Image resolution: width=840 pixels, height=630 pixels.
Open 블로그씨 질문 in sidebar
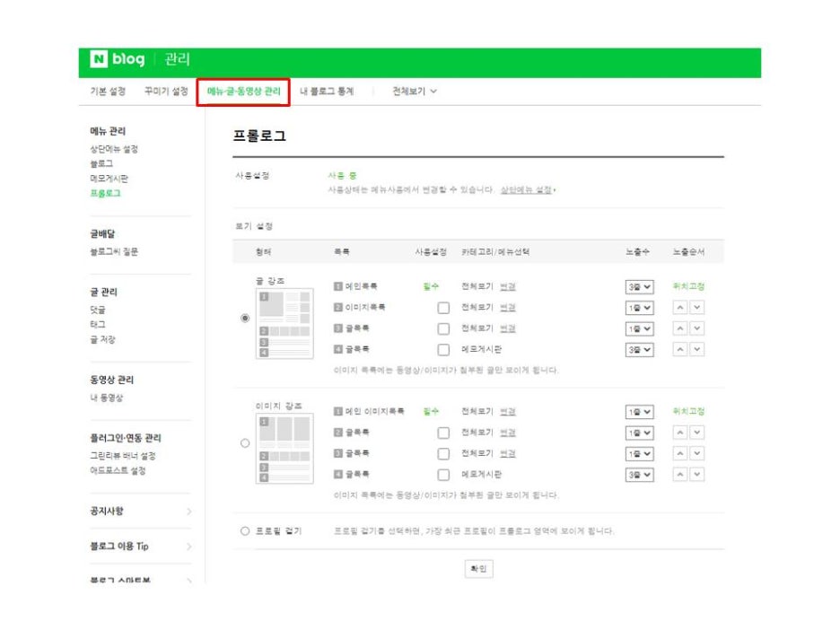tap(114, 251)
